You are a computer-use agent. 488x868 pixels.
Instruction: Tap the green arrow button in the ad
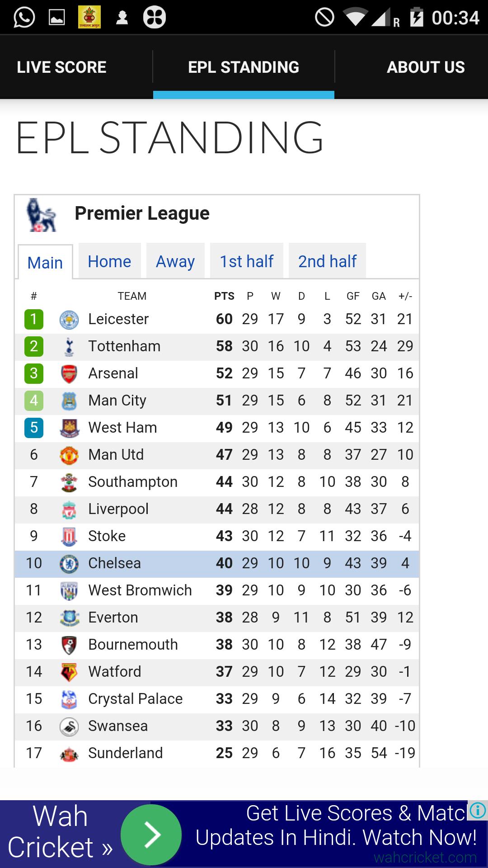[151, 835]
